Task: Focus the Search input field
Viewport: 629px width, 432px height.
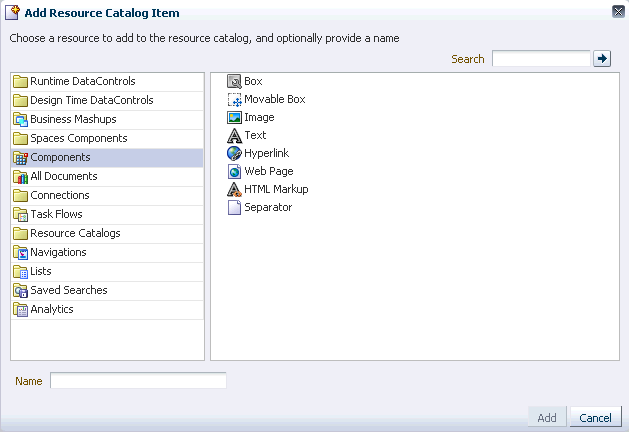Action: (541, 59)
